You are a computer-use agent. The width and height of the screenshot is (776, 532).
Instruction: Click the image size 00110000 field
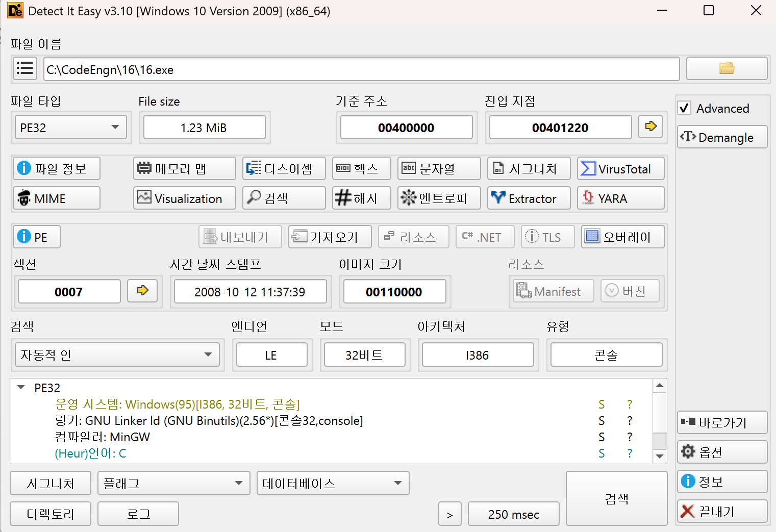[395, 292]
